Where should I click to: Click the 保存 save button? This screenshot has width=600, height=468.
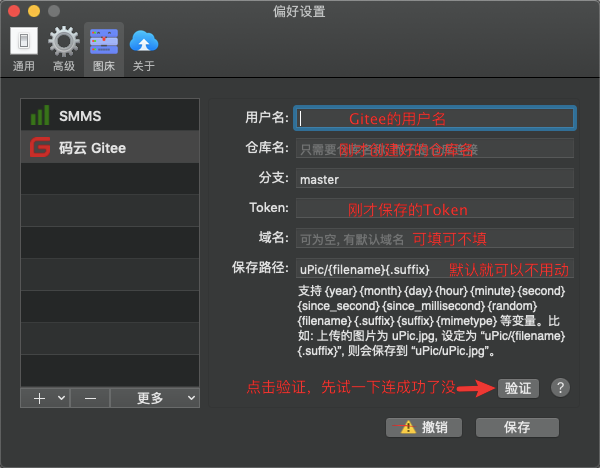click(x=517, y=427)
